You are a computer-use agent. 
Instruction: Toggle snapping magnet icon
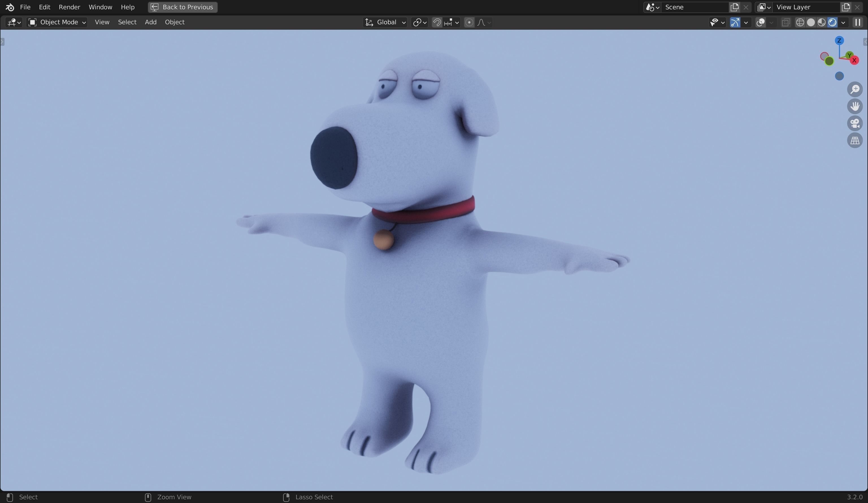(437, 22)
